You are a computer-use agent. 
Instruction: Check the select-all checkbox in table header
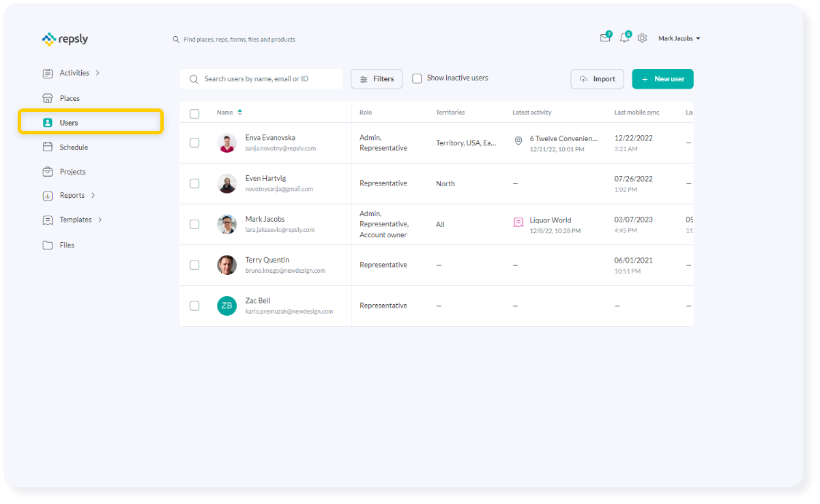tap(194, 113)
